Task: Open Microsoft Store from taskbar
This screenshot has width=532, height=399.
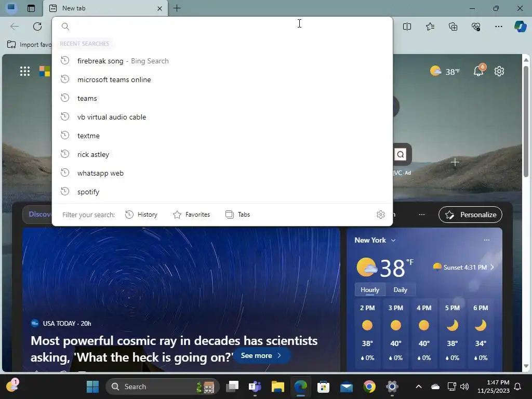Action: pos(323,387)
